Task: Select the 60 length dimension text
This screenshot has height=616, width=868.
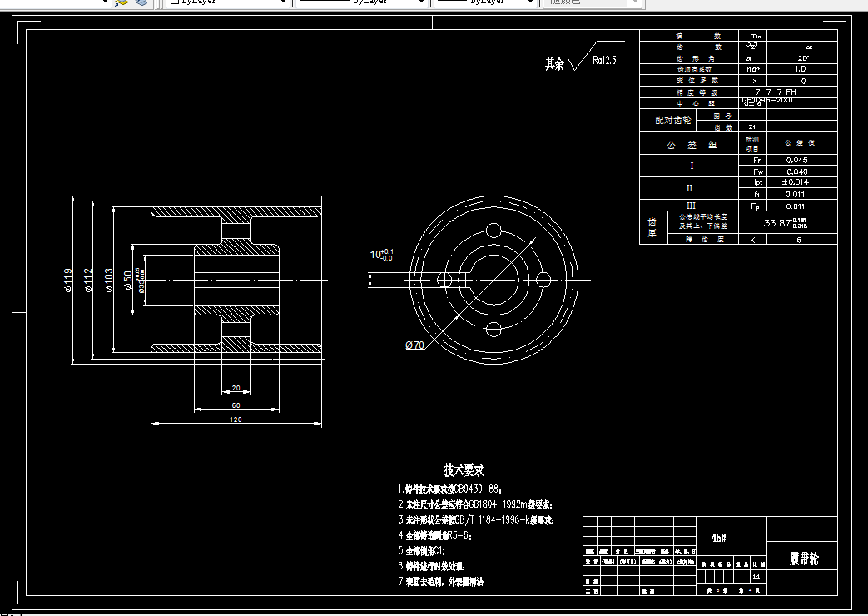Action: 236,405
